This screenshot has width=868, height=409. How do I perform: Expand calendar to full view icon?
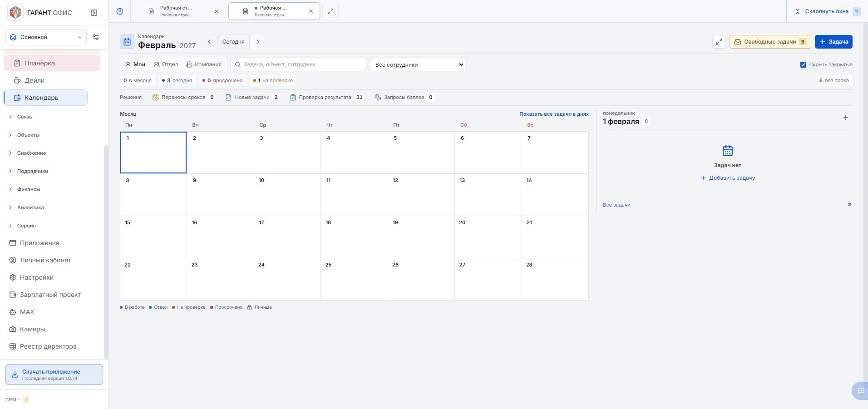point(719,42)
